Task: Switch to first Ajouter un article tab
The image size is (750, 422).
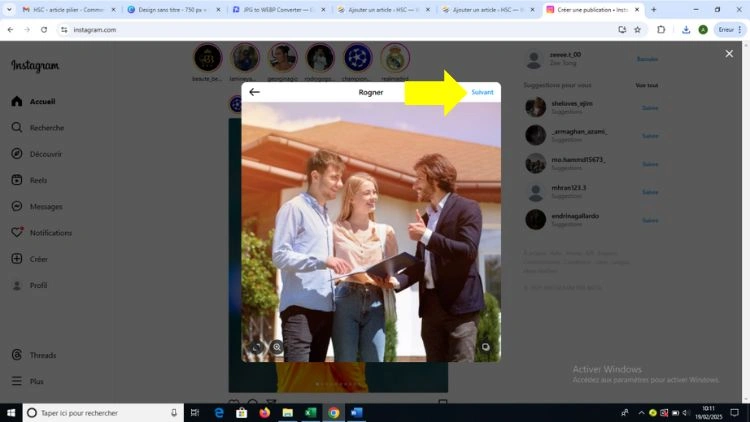Action: click(x=383, y=10)
